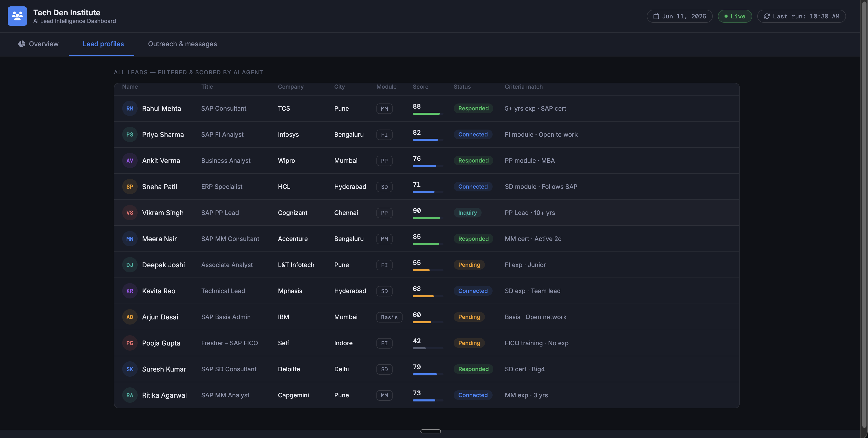Screen dimensions: 868x438
Task: Click the green Live status indicator
Action: coord(735,16)
